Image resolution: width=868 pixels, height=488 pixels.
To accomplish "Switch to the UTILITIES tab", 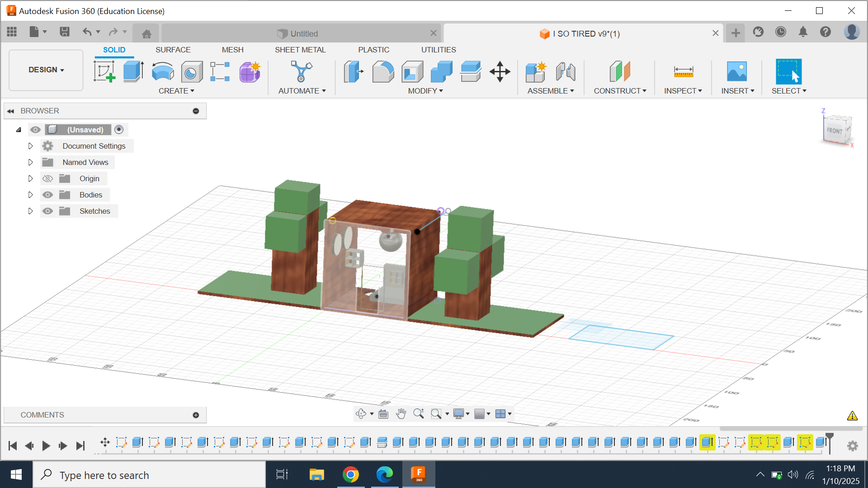I will 439,50.
